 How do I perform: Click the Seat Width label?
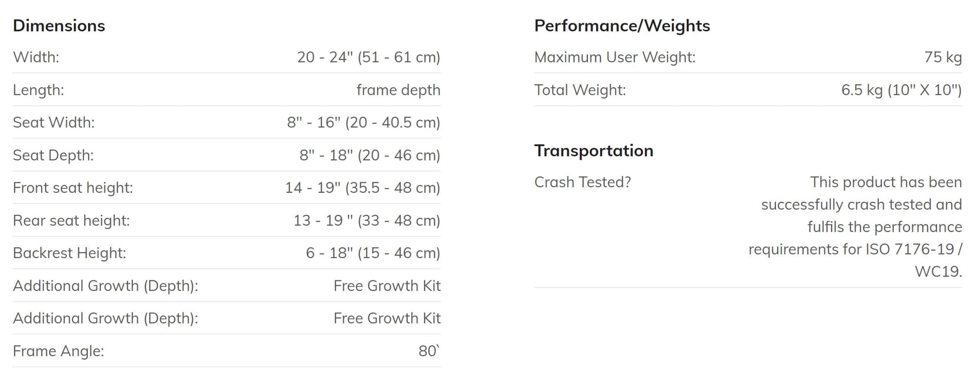click(x=54, y=122)
